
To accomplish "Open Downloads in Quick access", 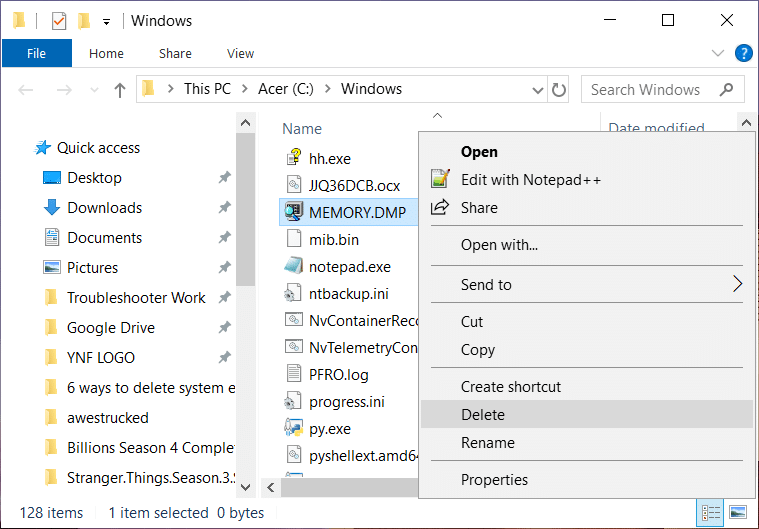I will (104, 208).
